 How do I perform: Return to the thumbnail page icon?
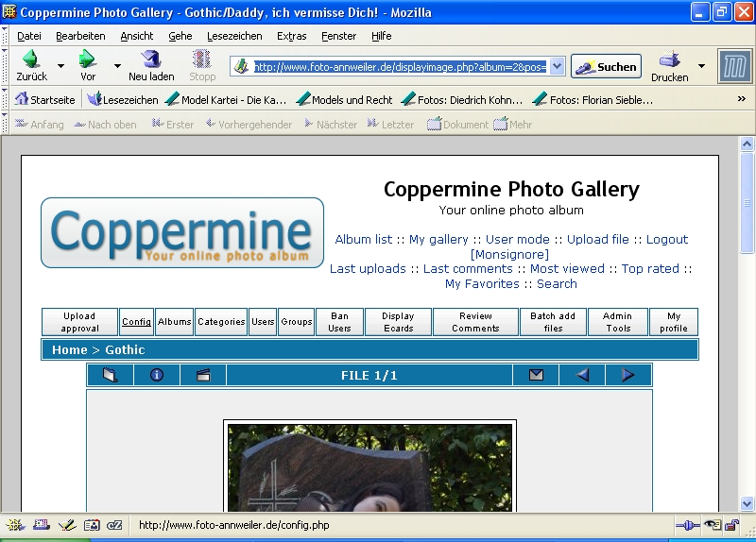[111, 376]
